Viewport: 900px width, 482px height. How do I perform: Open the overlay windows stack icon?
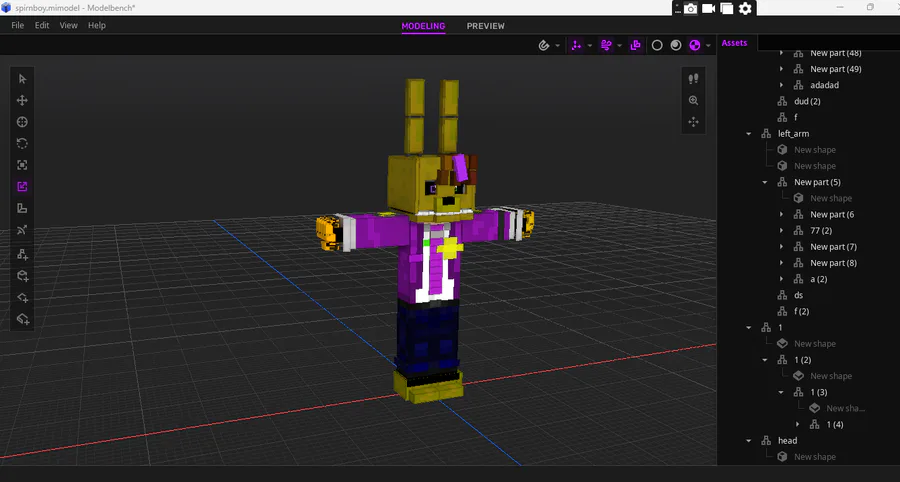(x=727, y=9)
